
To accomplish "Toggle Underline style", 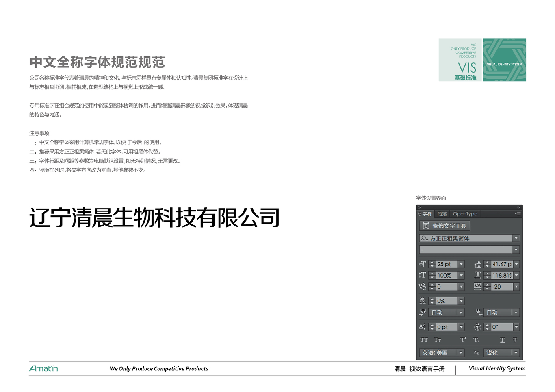I will point(503,340).
